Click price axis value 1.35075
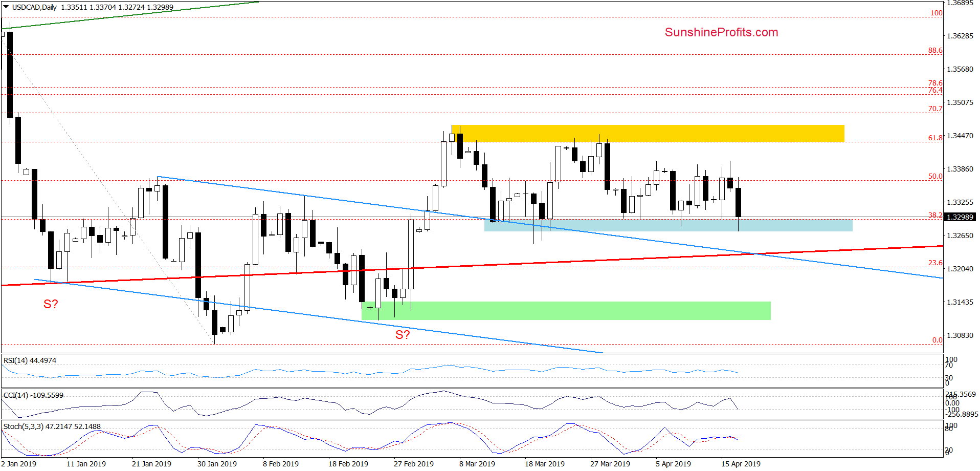This screenshot has width=980, height=471. click(x=960, y=102)
